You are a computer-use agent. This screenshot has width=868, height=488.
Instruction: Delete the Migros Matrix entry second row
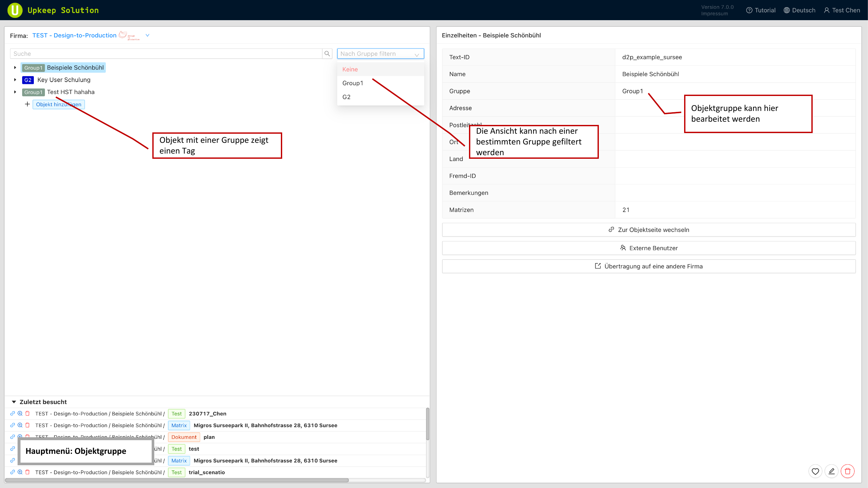pyautogui.click(x=28, y=425)
